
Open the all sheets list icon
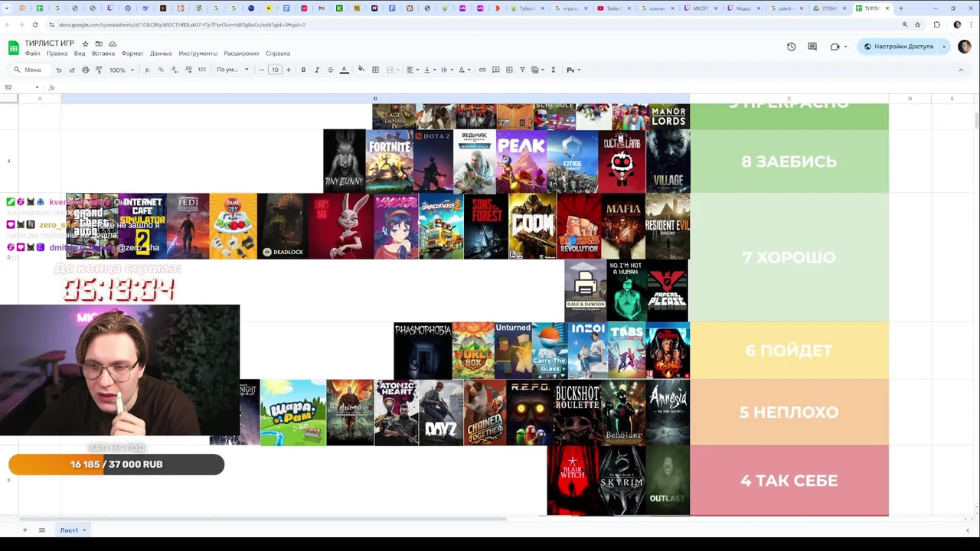[42, 530]
